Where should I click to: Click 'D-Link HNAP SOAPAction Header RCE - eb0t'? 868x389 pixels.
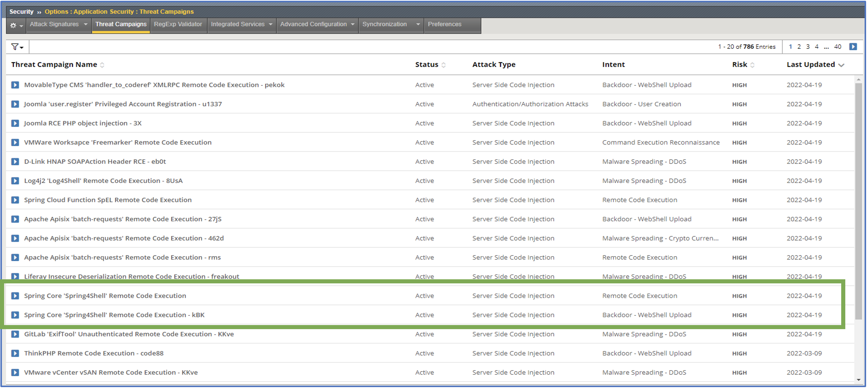[x=95, y=162]
